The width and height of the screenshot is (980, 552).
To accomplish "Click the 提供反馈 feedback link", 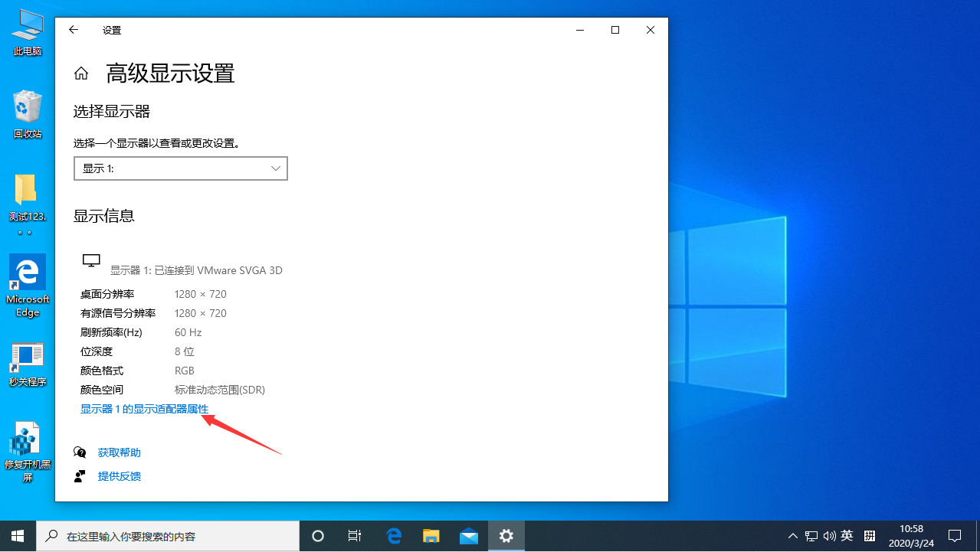I will pyautogui.click(x=119, y=475).
